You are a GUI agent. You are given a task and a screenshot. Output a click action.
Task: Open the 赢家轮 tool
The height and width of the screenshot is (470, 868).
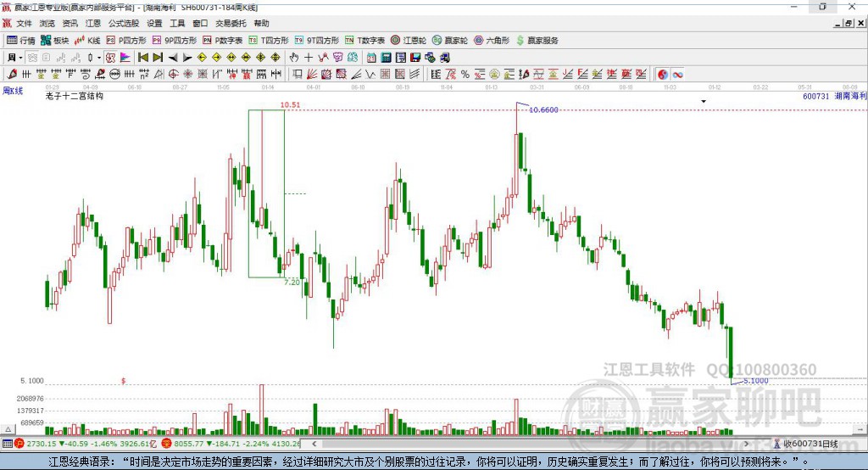click(x=450, y=41)
